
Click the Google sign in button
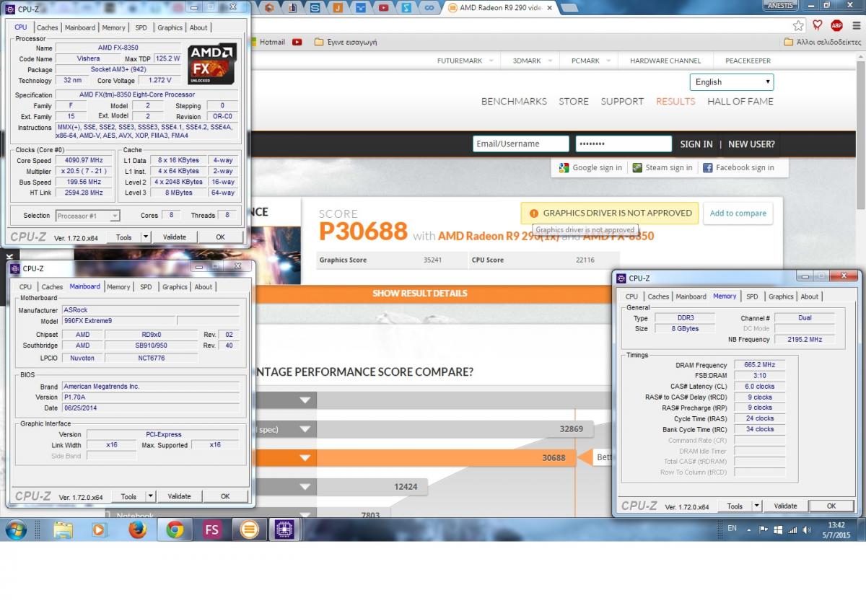(x=590, y=167)
